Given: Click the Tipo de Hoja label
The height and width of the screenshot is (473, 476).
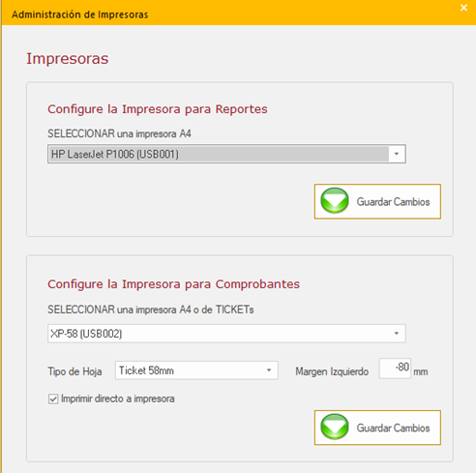Looking at the screenshot, I should coord(74,371).
